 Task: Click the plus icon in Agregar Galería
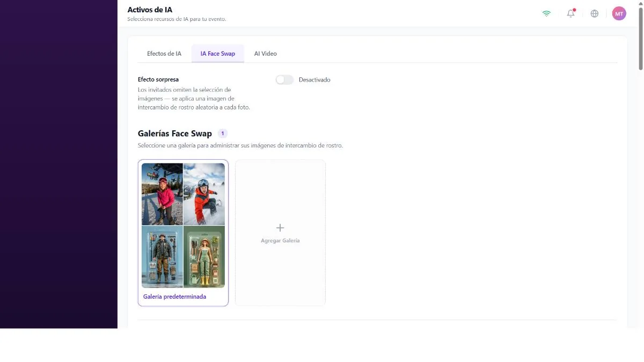tap(280, 228)
